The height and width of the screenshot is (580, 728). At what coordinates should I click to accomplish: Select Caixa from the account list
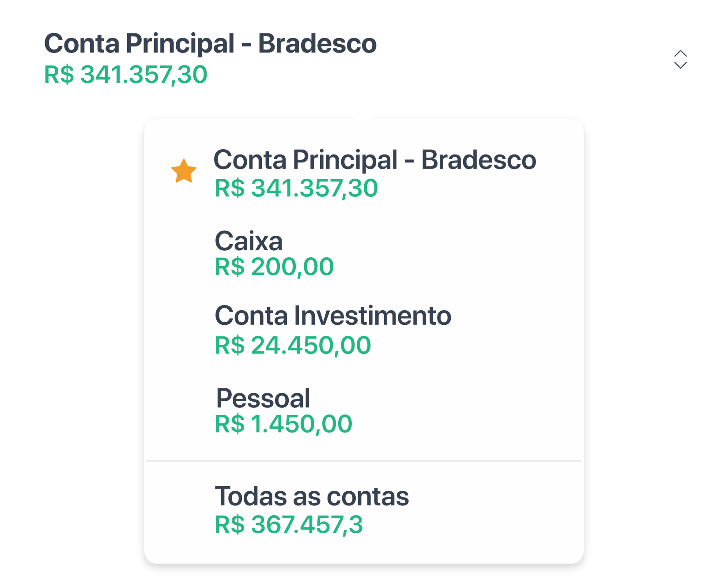(x=249, y=241)
